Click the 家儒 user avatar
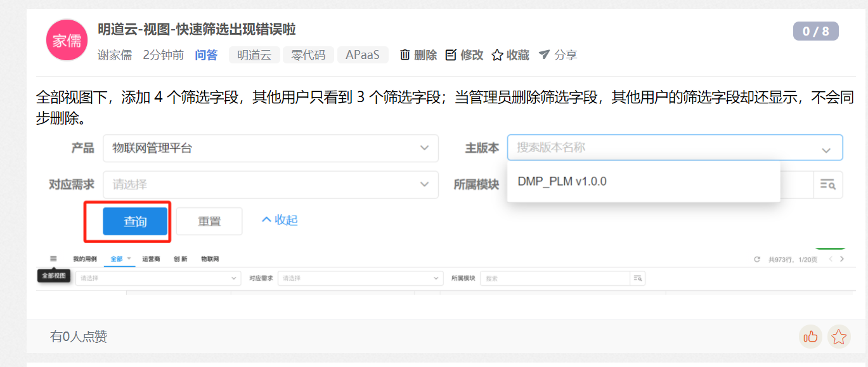 (67, 40)
